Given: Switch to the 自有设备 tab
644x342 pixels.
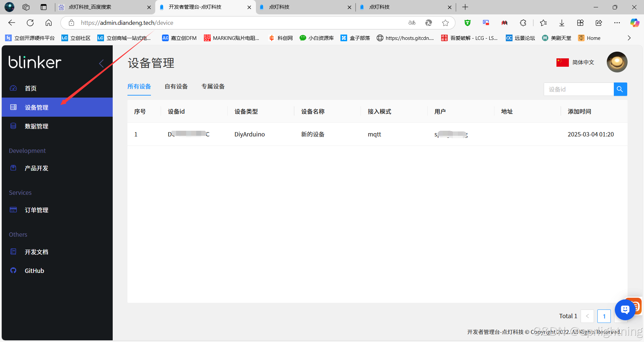Looking at the screenshot, I should click(176, 87).
